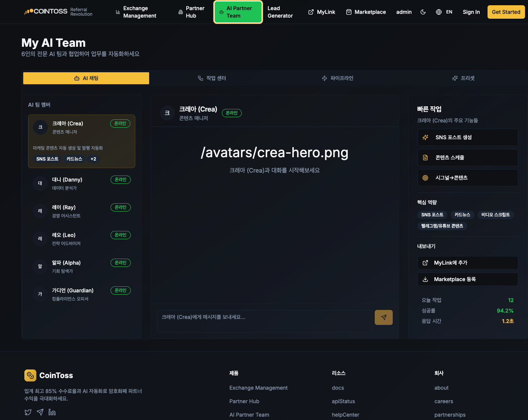Click the 작업 센터 tab icon
The width and height of the screenshot is (528, 420).
[200, 78]
